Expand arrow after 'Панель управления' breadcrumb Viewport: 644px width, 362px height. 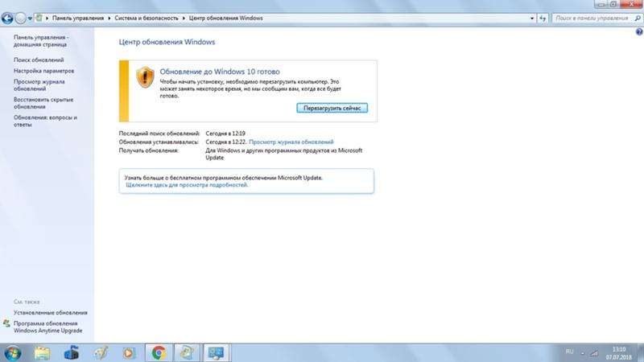pos(109,18)
